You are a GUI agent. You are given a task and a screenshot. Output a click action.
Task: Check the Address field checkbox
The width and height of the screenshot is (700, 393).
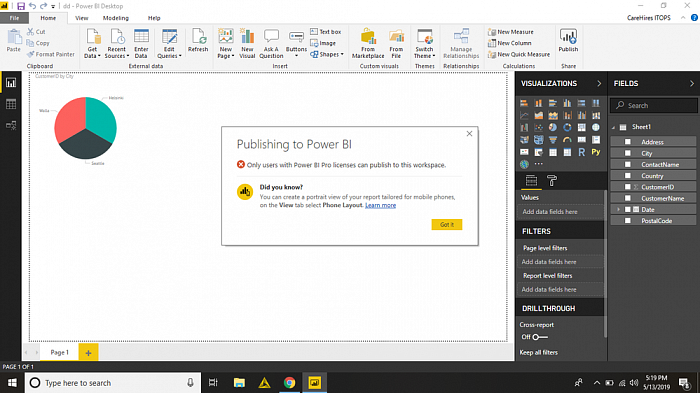tap(628, 142)
